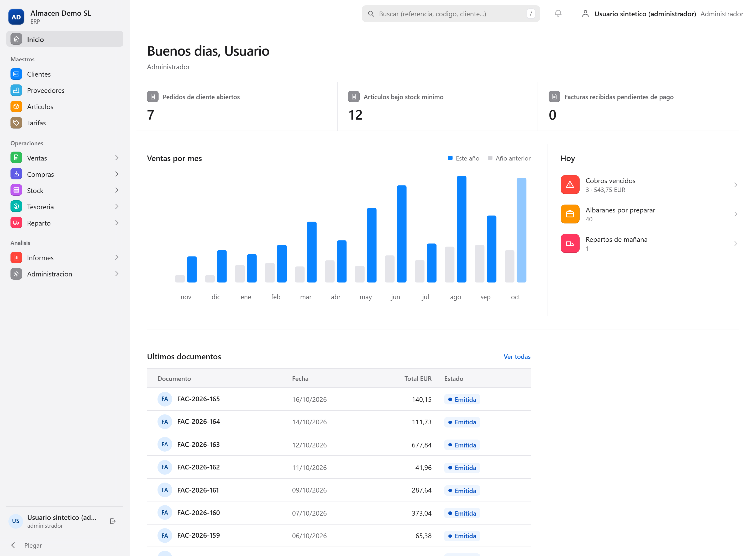Viewport: 756px width, 556px height.
Task: Click the Informes chart icon
Action: (16, 258)
